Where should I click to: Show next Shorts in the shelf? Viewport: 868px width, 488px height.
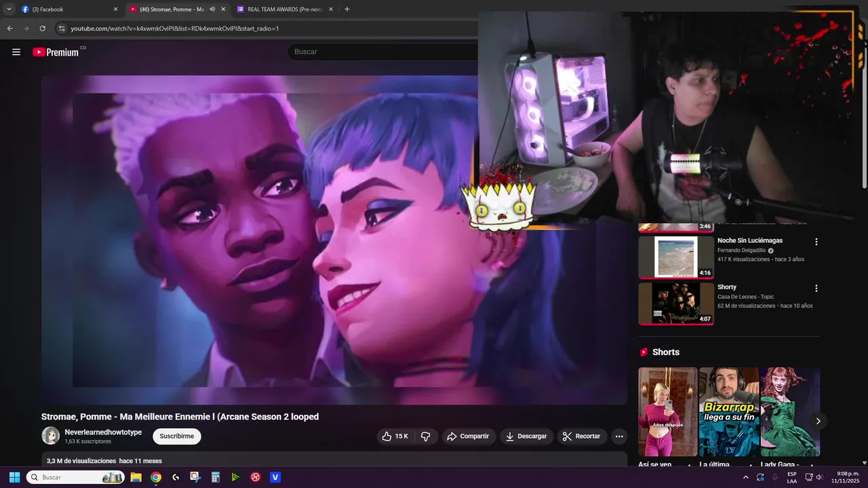pyautogui.click(x=818, y=421)
